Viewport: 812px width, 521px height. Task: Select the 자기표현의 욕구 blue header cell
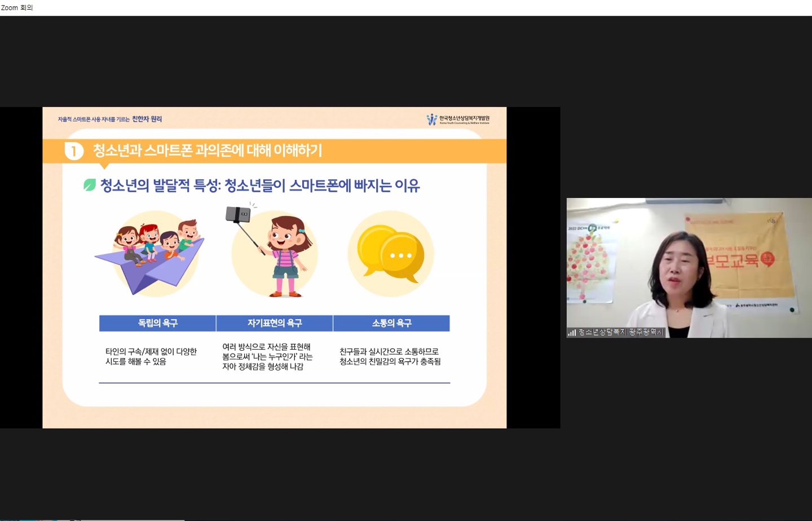275,323
